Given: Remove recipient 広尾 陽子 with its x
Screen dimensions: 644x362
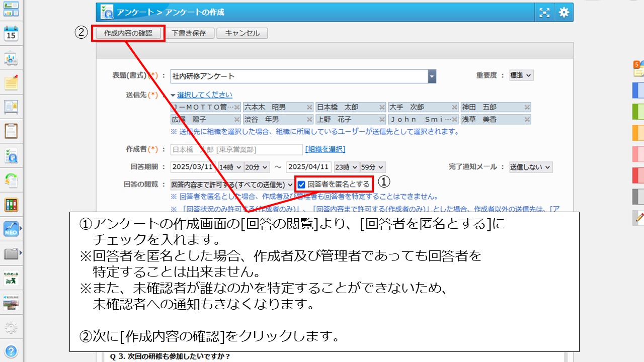Looking at the screenshot, I should pyautogui.click(x=236, y=120).
